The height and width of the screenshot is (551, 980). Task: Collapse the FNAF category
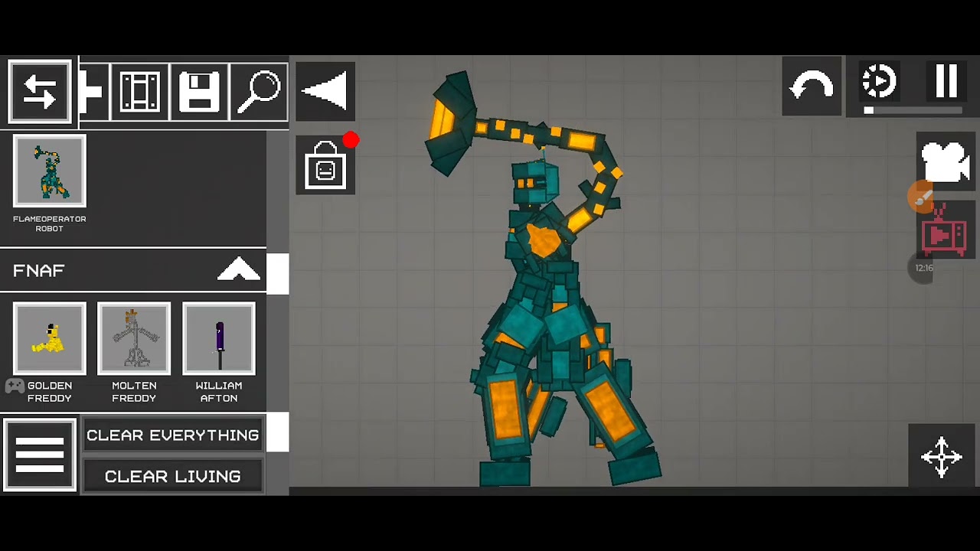239,270
